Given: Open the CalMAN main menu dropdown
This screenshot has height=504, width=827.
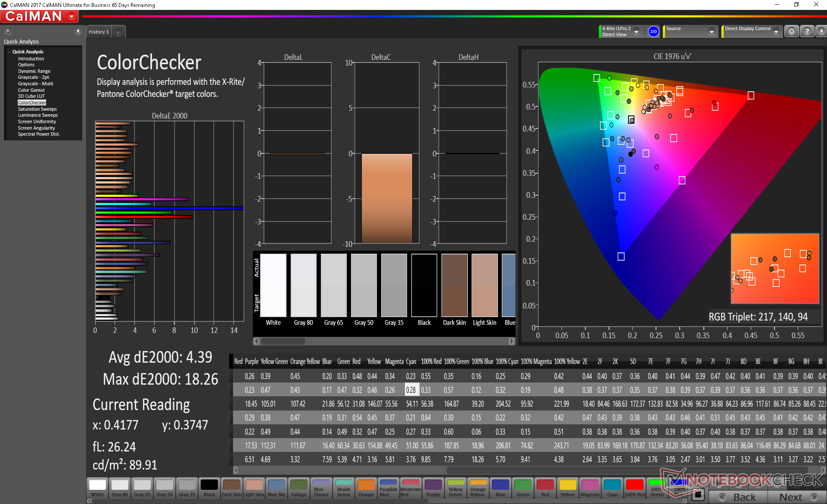Looking at the screenshot, I should (x=72, y=17).
